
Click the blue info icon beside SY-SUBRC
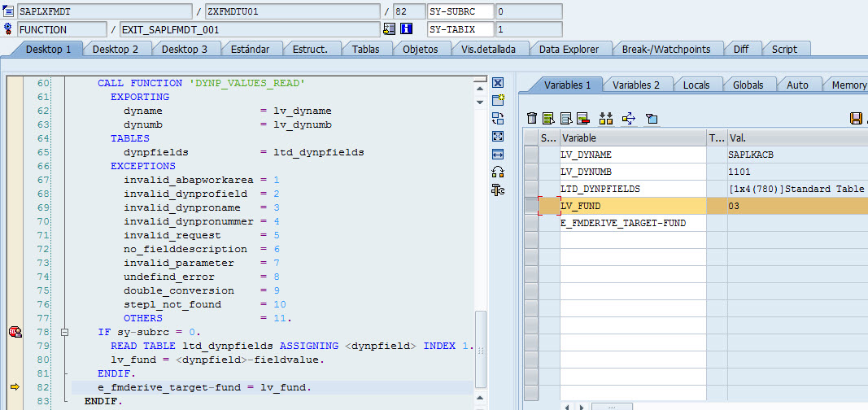click(x=407, y=29)
